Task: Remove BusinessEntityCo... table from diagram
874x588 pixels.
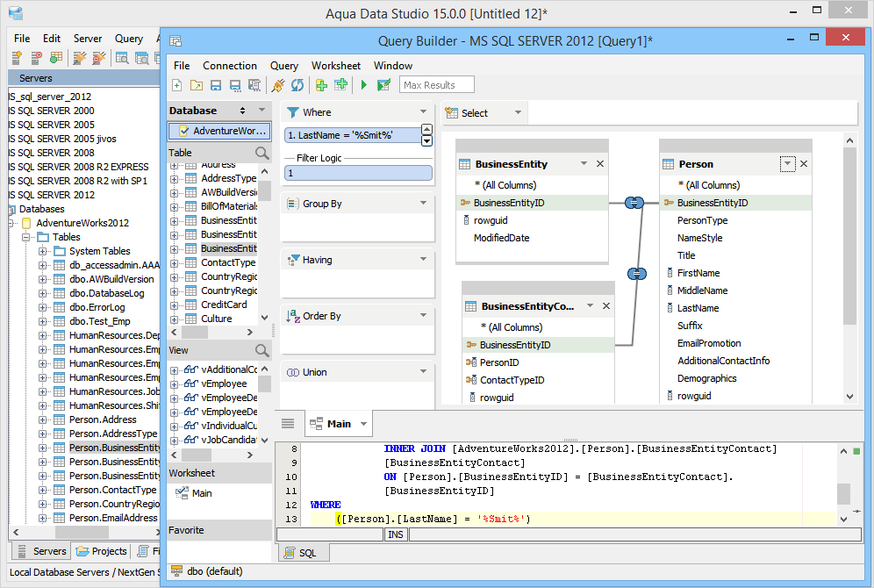Action: 606,306
